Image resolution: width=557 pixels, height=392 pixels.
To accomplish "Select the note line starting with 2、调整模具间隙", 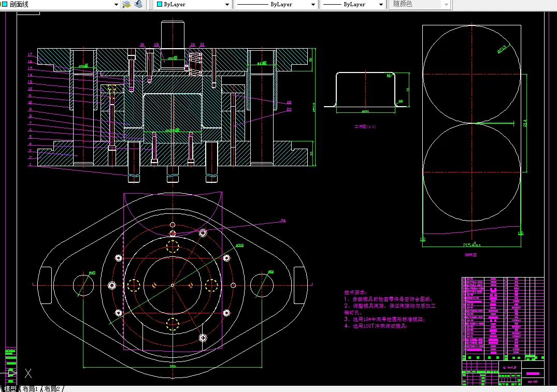I will [390, 306].
